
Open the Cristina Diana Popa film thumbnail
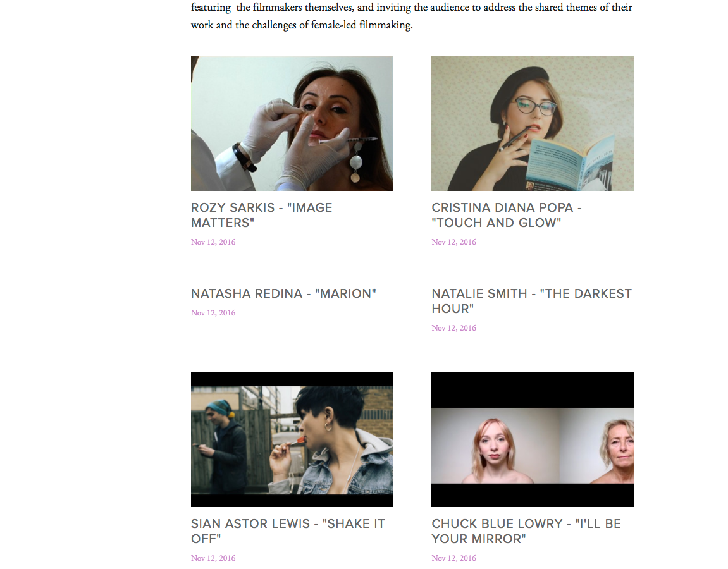point(533,123)
